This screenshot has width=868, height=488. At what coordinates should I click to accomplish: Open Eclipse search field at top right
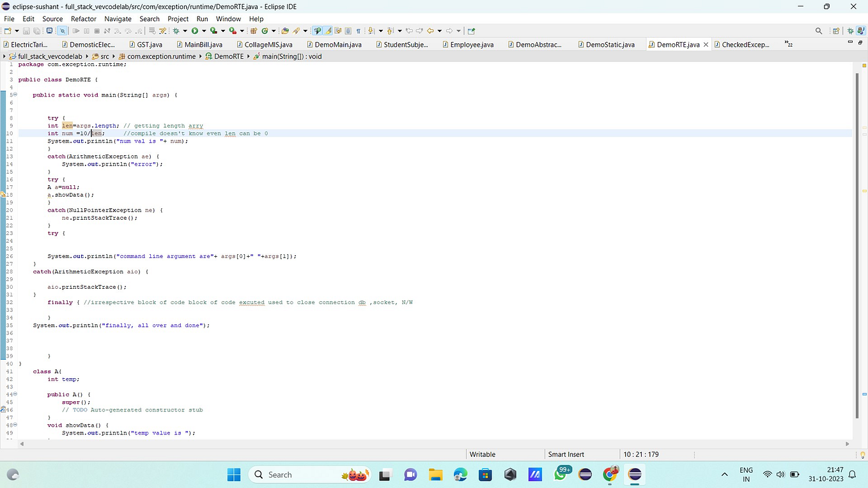pos(819,31)
